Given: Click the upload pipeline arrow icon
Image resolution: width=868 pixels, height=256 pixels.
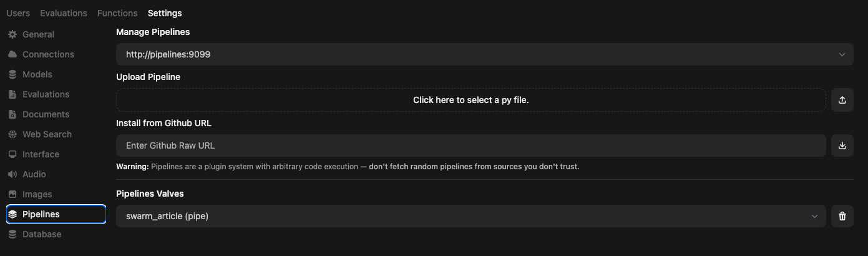Looking at the screenshot, I should click(x=842, y=100).
